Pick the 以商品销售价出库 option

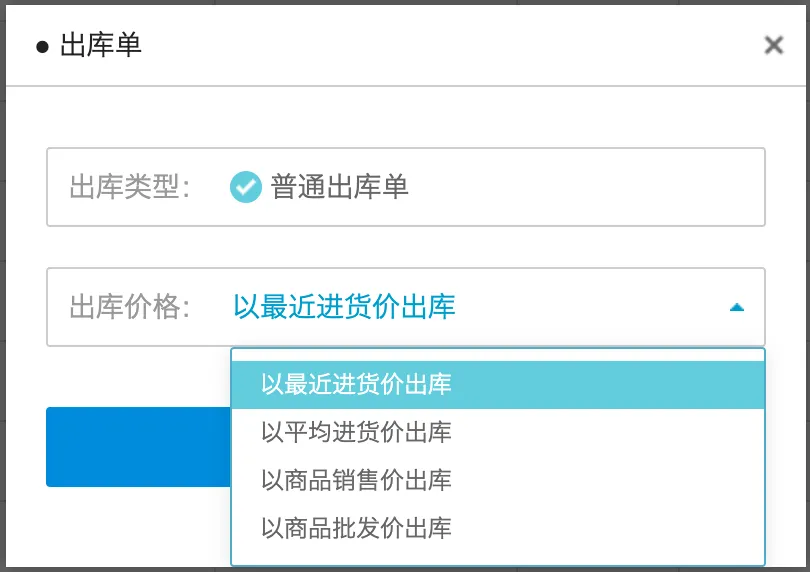point(356,480)
